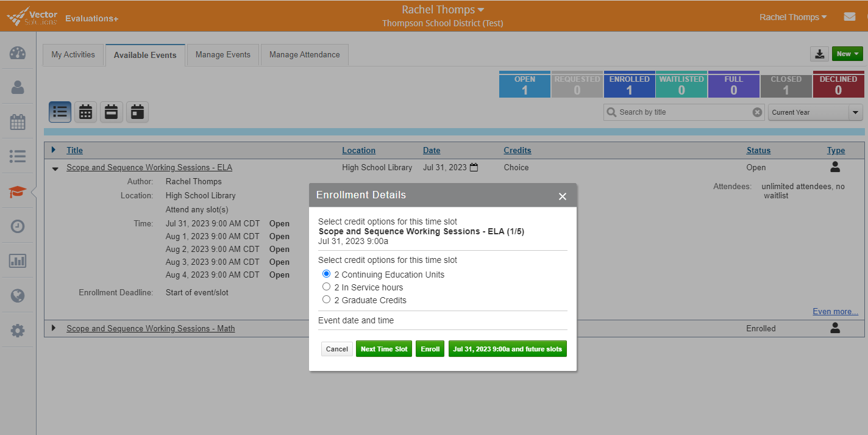Viewport: 868px width, 435px height.
Task: Switch to the Manage Attendance tab
Action: tap(305, 54)
